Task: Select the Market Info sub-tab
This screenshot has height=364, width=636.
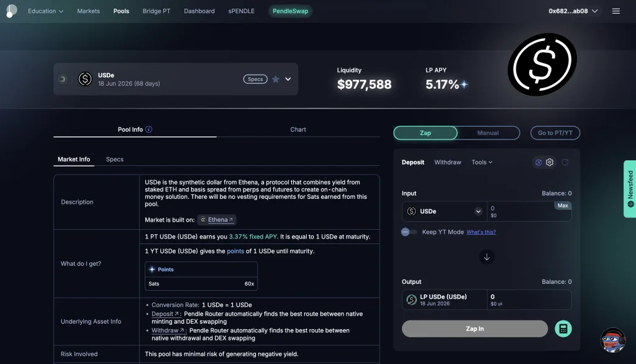Action: coord(74,159)
